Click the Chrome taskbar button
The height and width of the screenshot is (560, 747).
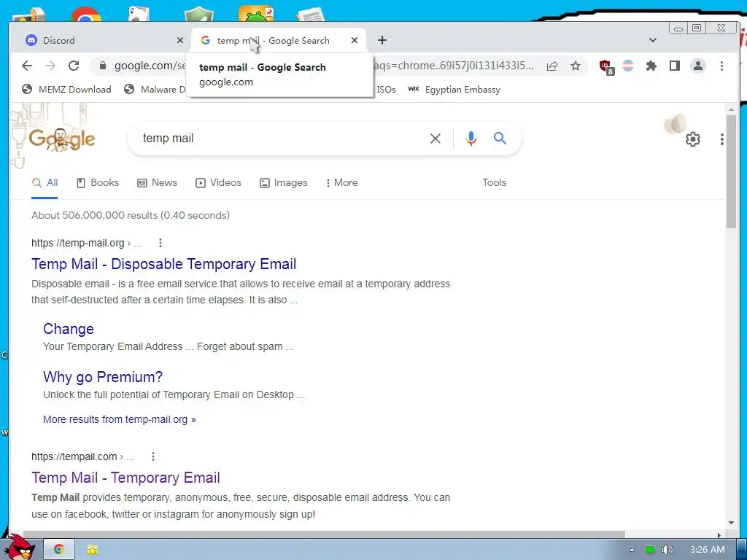[x=58, y=550]
